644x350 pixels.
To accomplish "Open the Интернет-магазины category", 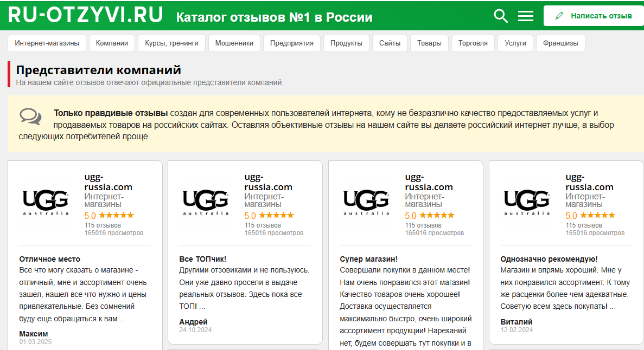I will 47,43.
